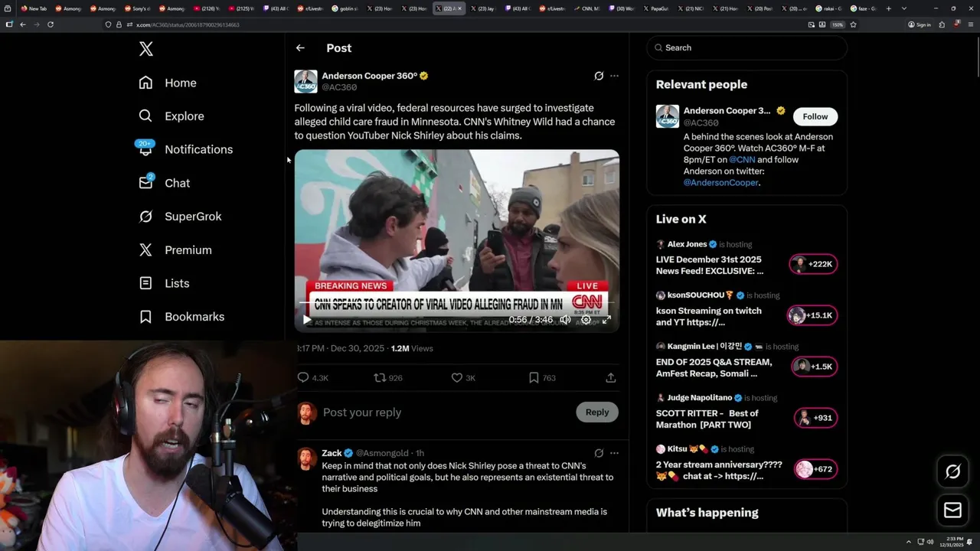Switch to CNN browser tab

(x=587, y=8)
